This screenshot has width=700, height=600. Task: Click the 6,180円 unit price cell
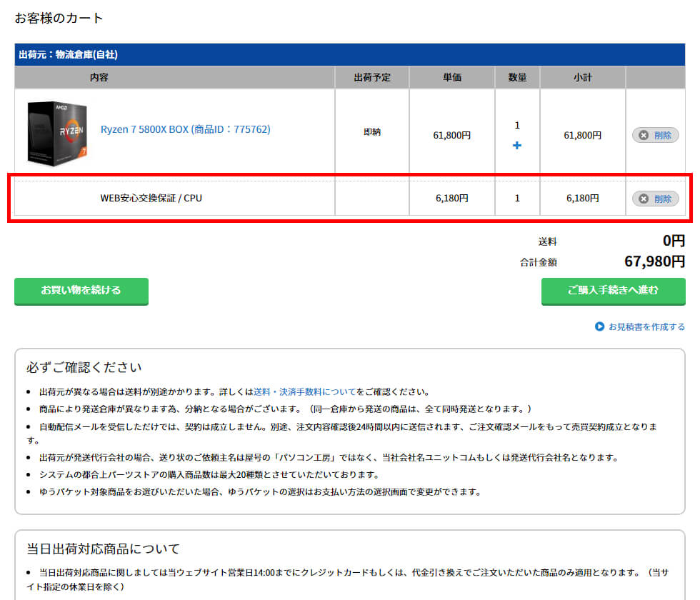[451, 199]
